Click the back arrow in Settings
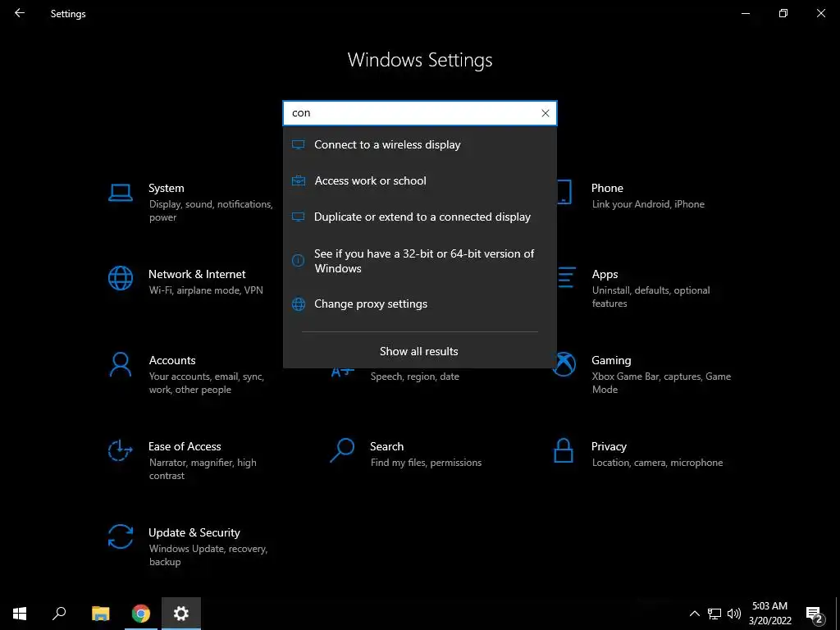Viewport: 840px width, 630px height. 20,13
